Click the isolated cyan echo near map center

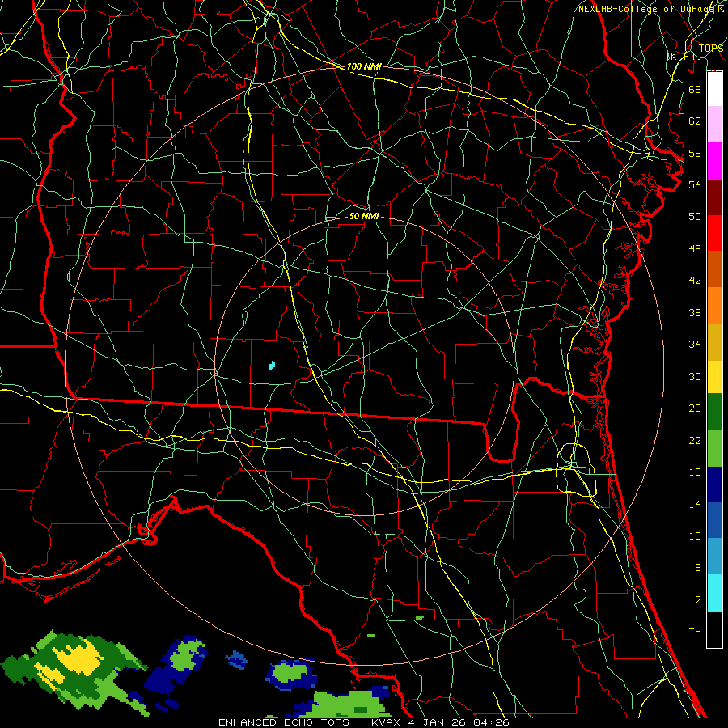(x=272, y=366)
